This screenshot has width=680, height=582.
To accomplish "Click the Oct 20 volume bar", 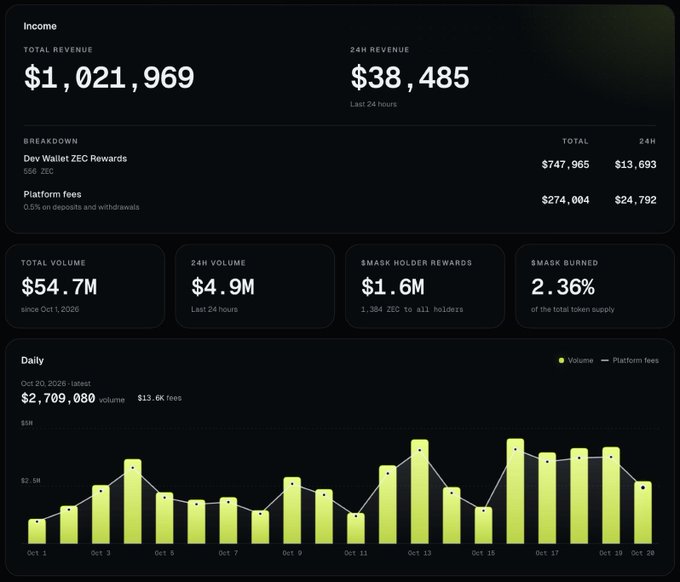I will [643, 512].
